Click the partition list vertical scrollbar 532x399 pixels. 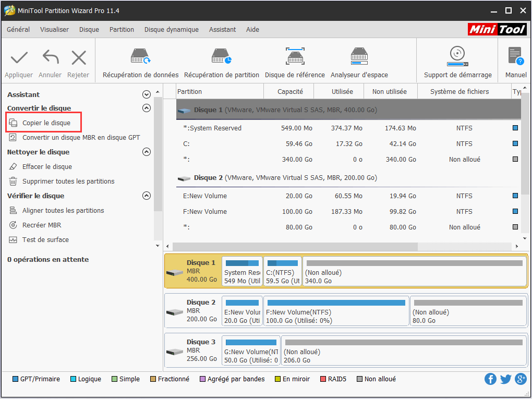tap(525, 142)
